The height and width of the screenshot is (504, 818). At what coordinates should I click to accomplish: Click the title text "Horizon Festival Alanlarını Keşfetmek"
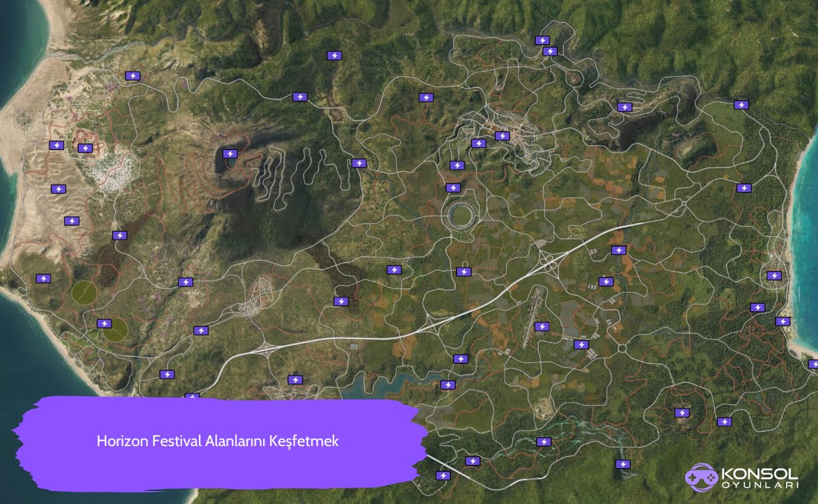point(217,441)
